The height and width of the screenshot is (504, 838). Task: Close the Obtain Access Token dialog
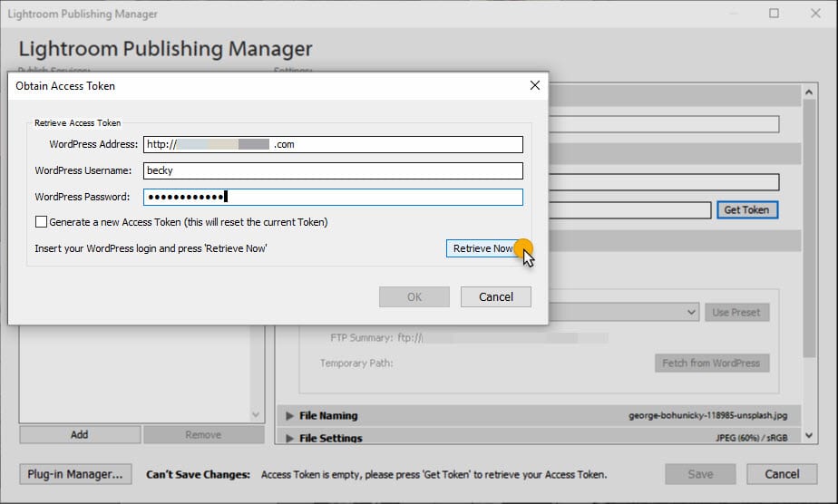pyautogui.click(x=534, y=85)
